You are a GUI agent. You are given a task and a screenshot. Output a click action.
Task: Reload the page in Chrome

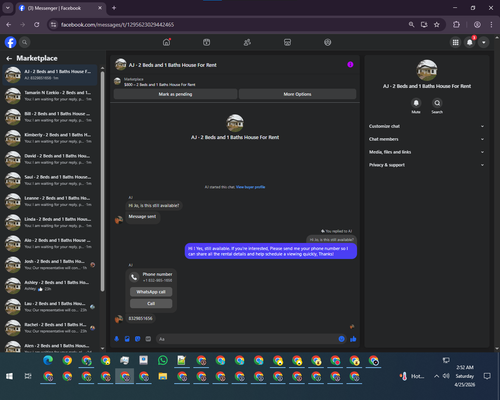click(37, 25)
